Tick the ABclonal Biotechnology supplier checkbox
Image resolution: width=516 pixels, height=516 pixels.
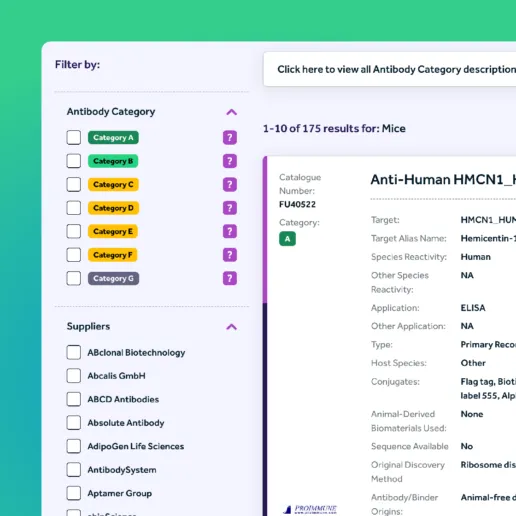pyautogui.click(x=73, y=352)
